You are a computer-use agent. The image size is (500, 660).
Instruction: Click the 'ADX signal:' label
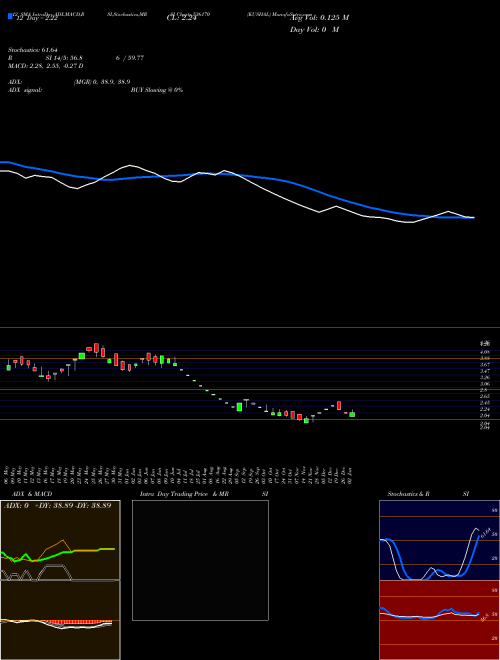[x=25, y=90]
